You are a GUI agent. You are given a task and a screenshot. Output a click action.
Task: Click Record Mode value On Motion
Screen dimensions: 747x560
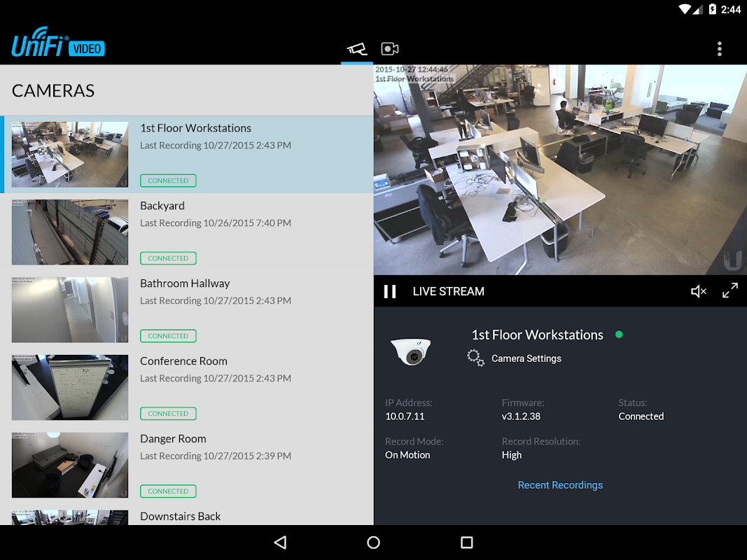coord(407,455)
